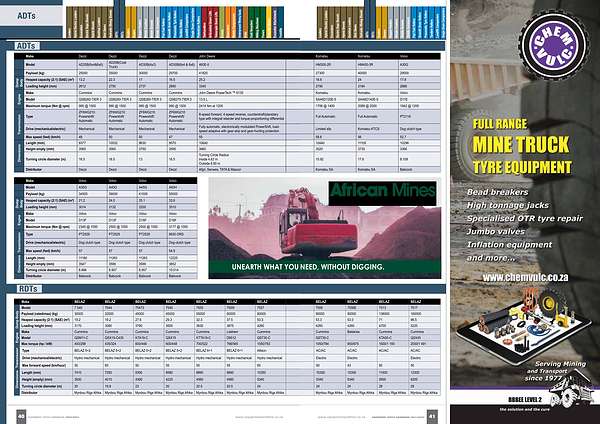Select the '8-speed forward, 4-speed reverse' transmission cell
Image resolution: width=600 pixels, height=424 pixels.
coord(241,116)
